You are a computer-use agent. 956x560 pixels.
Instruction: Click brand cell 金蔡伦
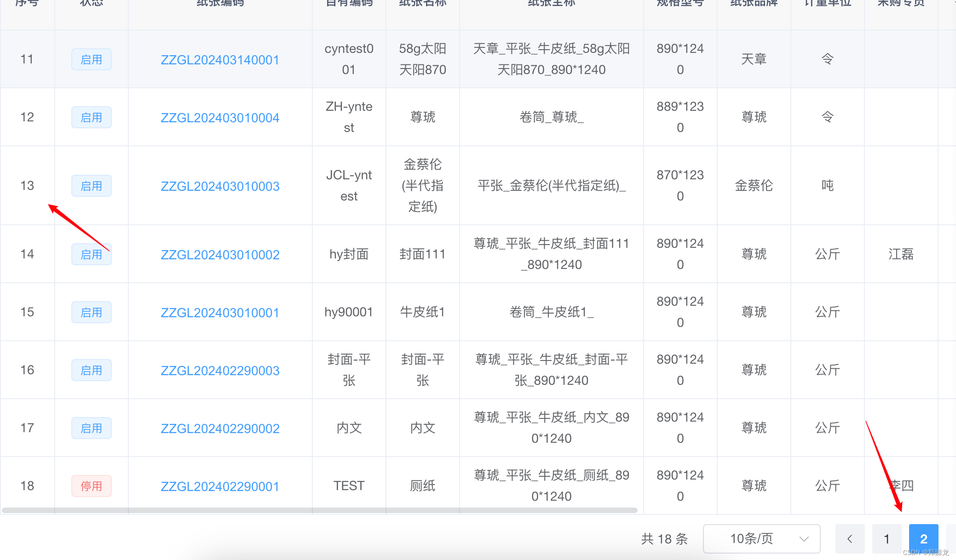(x=754, y=186)
